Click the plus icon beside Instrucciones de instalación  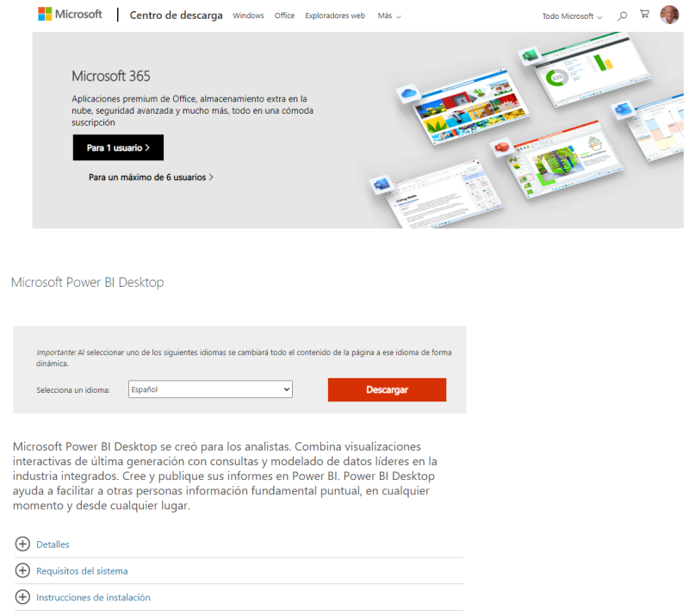click(21, 597)
